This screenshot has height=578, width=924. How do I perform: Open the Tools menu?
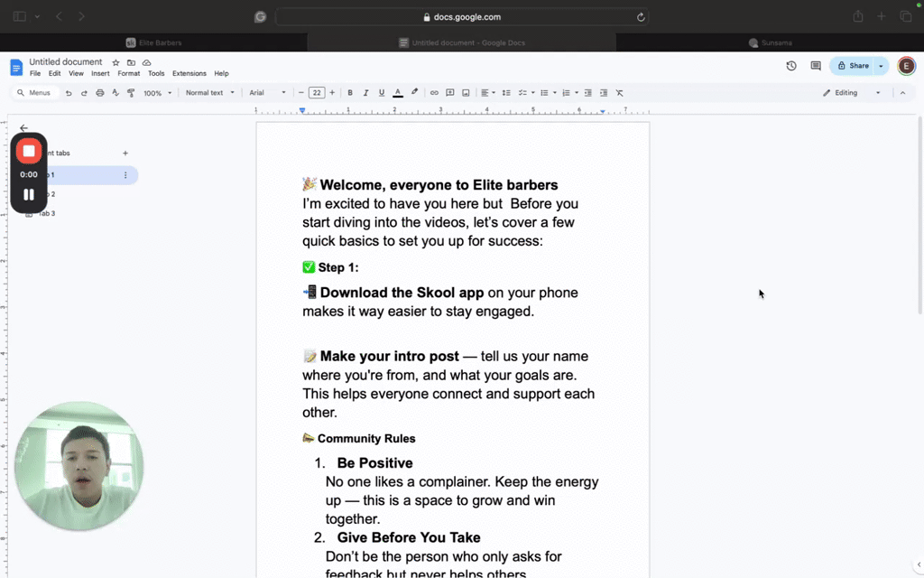tap(156, 74)
